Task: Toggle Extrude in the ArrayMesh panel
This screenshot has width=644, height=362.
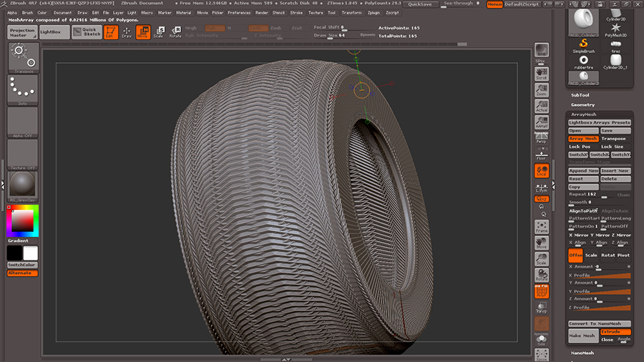Action: pyautogui.click(x=615, y=332)
